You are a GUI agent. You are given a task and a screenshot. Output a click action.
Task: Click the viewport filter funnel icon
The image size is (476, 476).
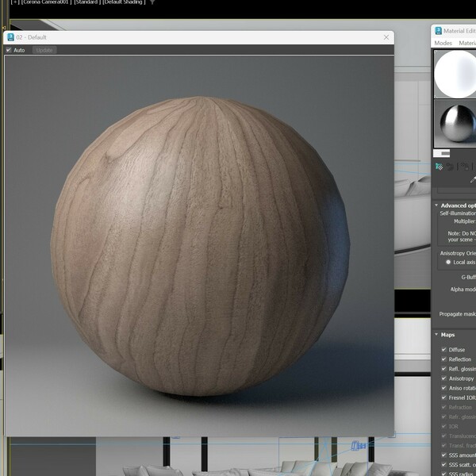152,2
